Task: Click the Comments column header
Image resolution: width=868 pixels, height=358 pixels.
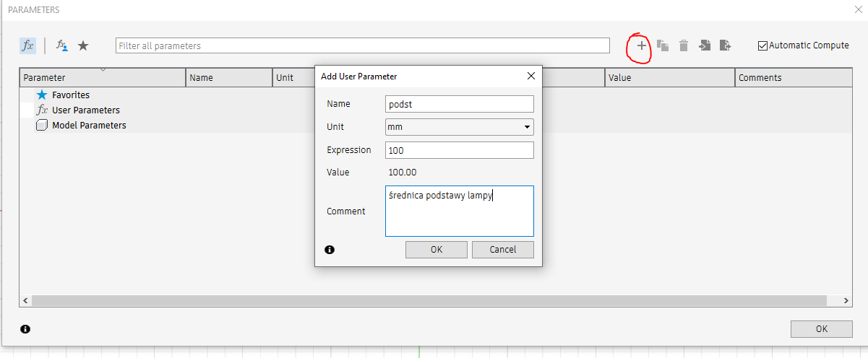Action: [x=794, y=77]
